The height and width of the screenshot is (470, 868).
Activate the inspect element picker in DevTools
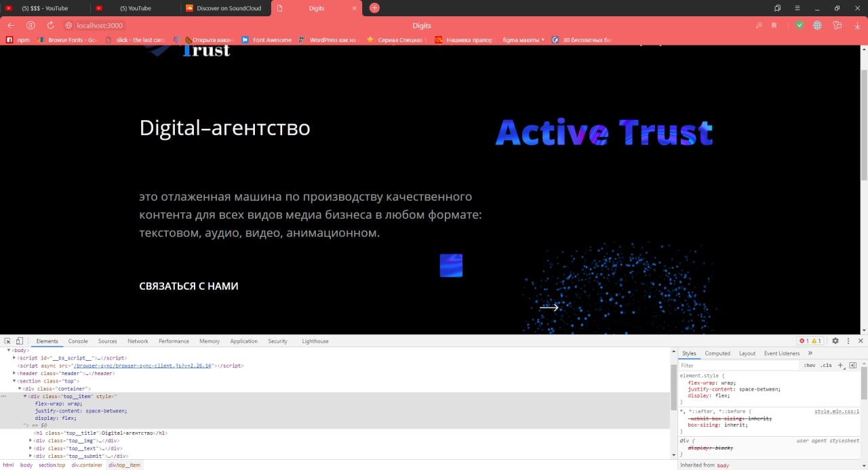pos(7,341)
